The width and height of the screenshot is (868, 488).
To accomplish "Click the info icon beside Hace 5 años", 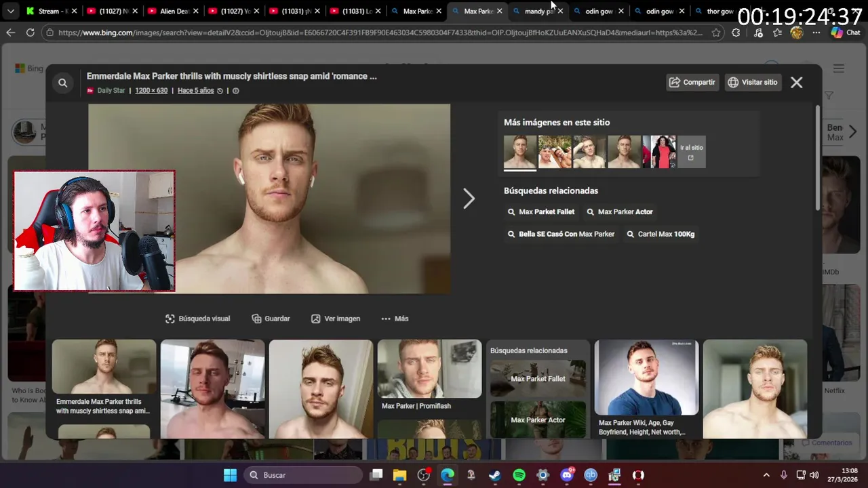I will 235,91.
